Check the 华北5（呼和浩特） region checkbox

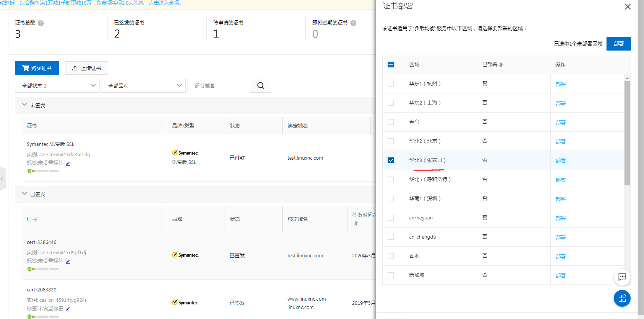click(391, 179)
